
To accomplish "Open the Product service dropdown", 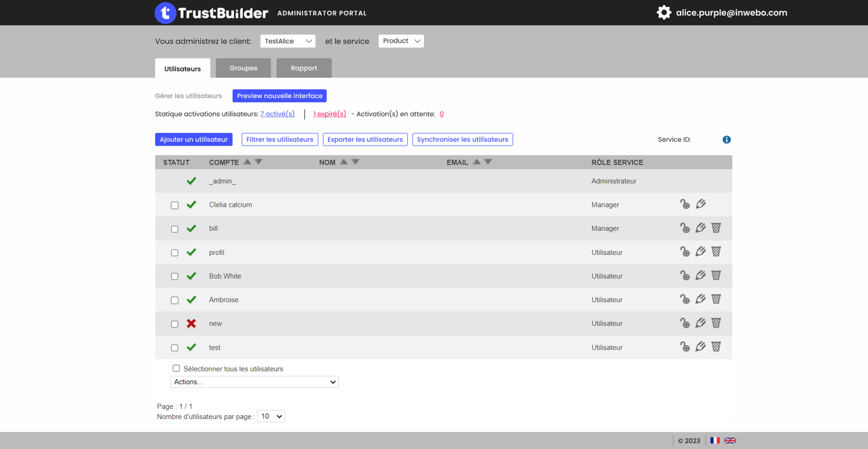I will (401, 40).
